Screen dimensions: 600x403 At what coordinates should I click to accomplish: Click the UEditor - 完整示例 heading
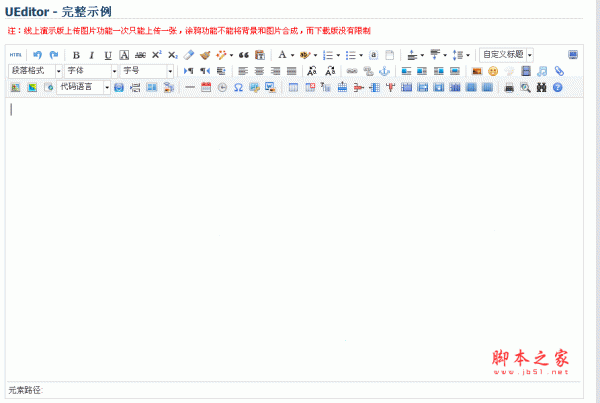point(58,11)
